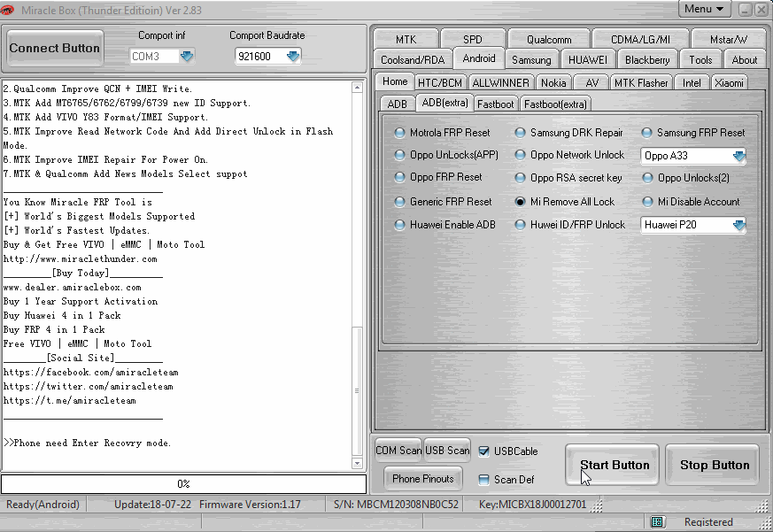Image resolution: width=773 pixels, height=532 pixels.
Task: Open the Intel sub-tab
Action: pyautogui.click(x=692, y=83)
